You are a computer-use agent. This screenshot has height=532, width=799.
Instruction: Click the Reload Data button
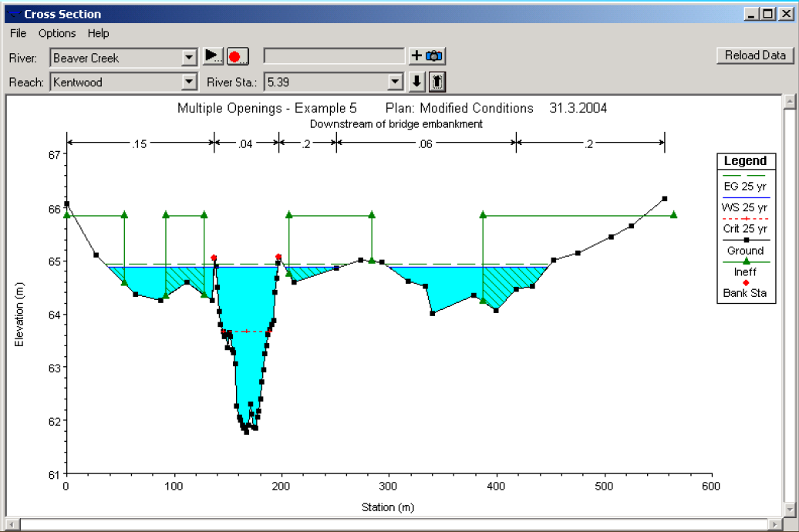(x=755, y=55)
